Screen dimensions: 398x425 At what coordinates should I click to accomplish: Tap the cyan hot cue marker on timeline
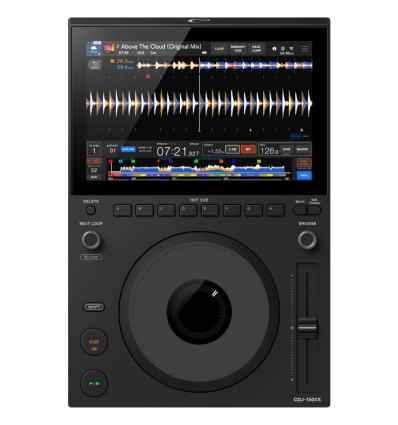[x=121, y=161]
